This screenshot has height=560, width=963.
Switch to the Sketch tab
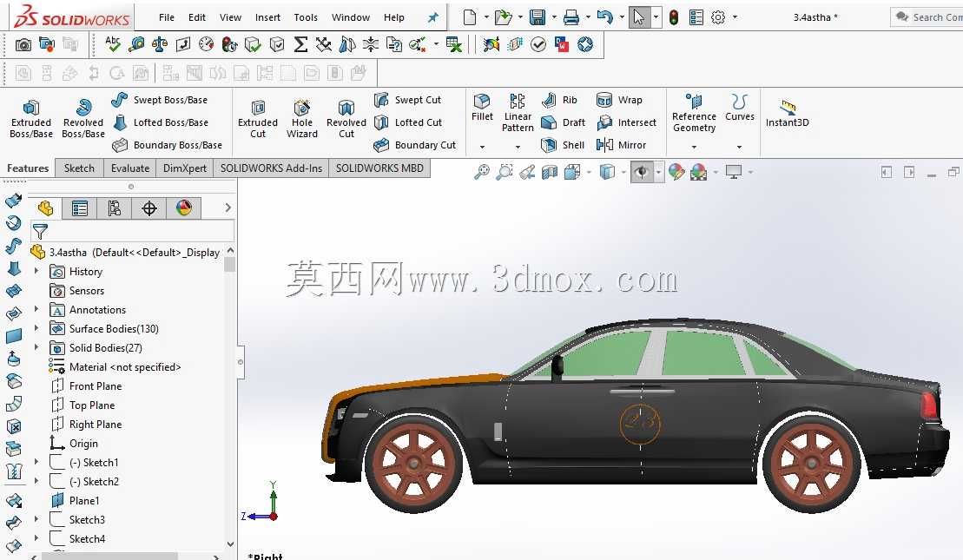pos(79,168)
